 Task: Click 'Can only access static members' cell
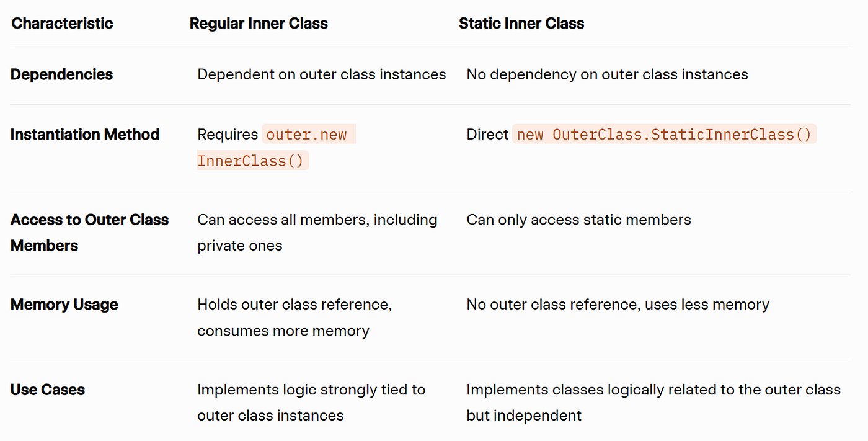coord(578,220)
